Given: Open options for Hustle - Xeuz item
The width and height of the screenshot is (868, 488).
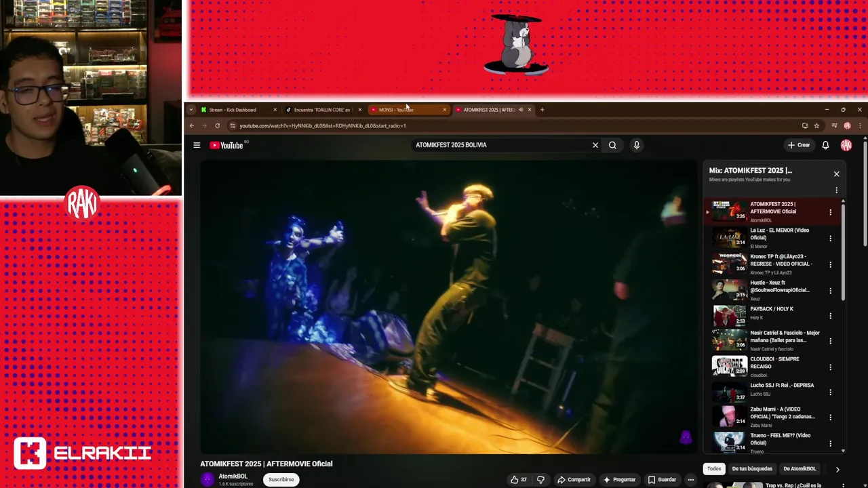Looking at the screenshot, I should point(830,291).
